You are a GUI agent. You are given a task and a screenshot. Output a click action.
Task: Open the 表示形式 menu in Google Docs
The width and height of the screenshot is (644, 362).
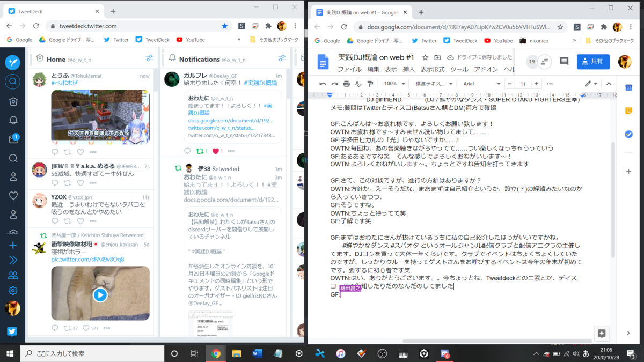click(x=433, y=69)
